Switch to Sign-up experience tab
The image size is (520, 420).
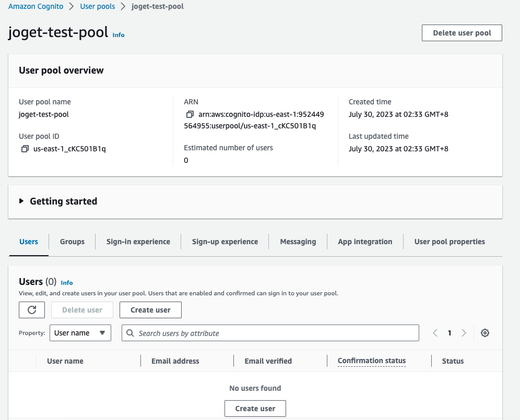(225, 242)
